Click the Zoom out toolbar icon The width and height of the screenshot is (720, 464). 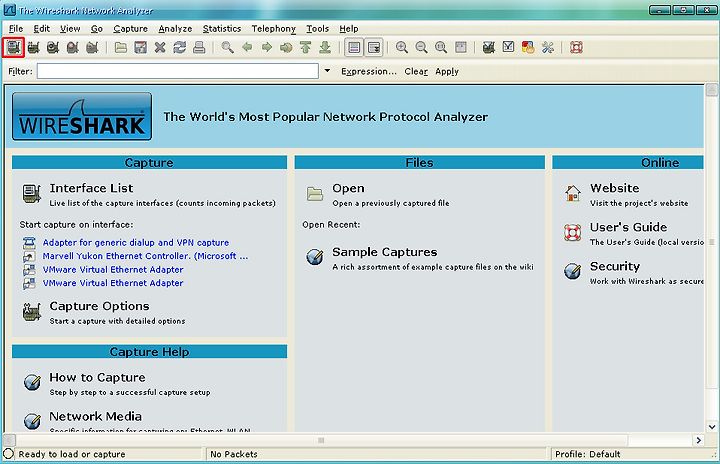pos(421,47)
